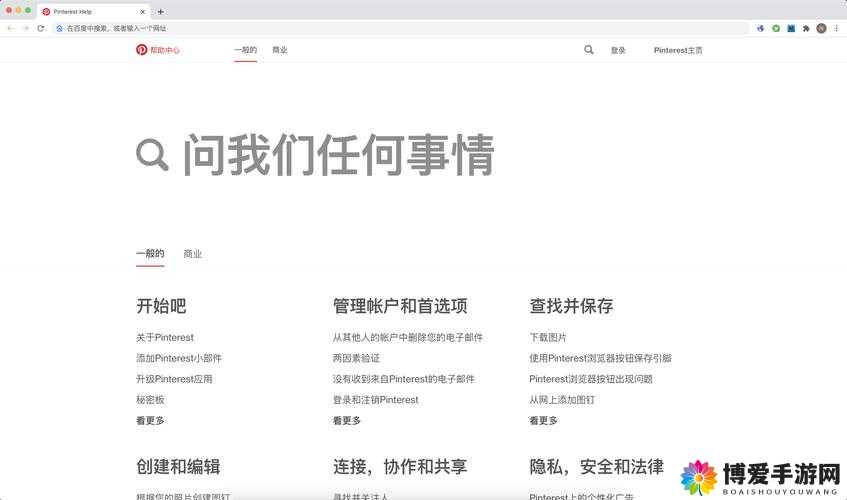This screenshot has height=500, width=847.
Task: Click the Pinterest logo in the header
Action: (142, 50)
